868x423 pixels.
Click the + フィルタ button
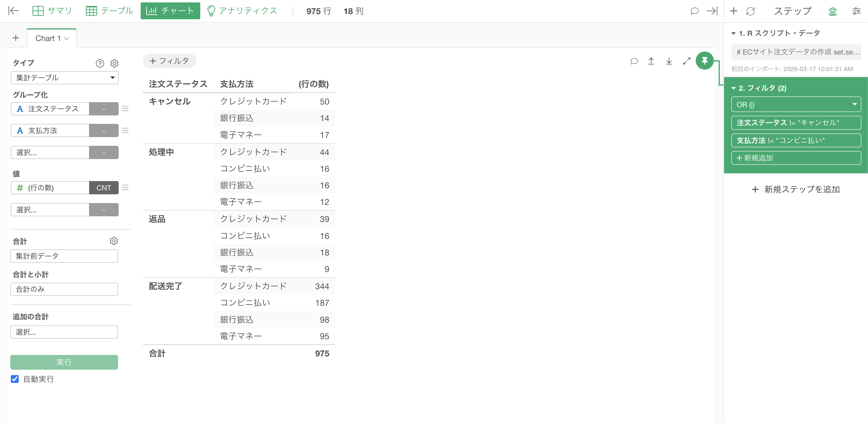coord(170,61)
